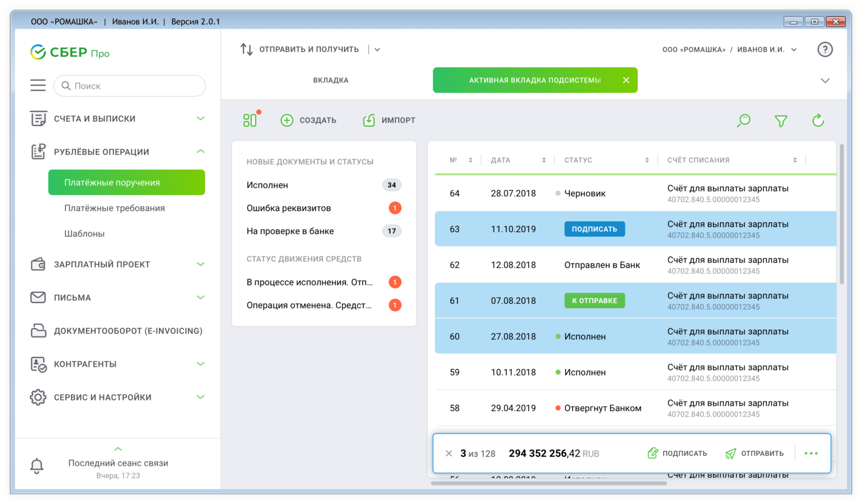This screenshot has width=862, height=504.
Task: Click the refresh icon
Action: (x=818, y=120)
